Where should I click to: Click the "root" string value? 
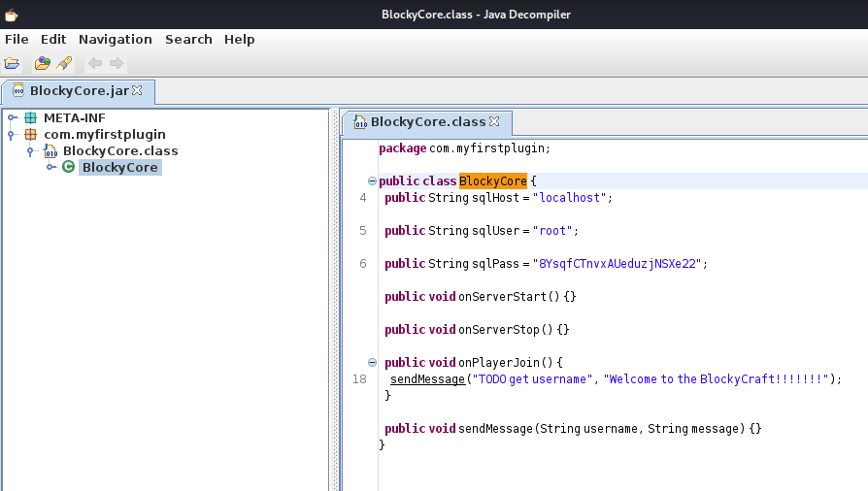(x=552, y=231)
